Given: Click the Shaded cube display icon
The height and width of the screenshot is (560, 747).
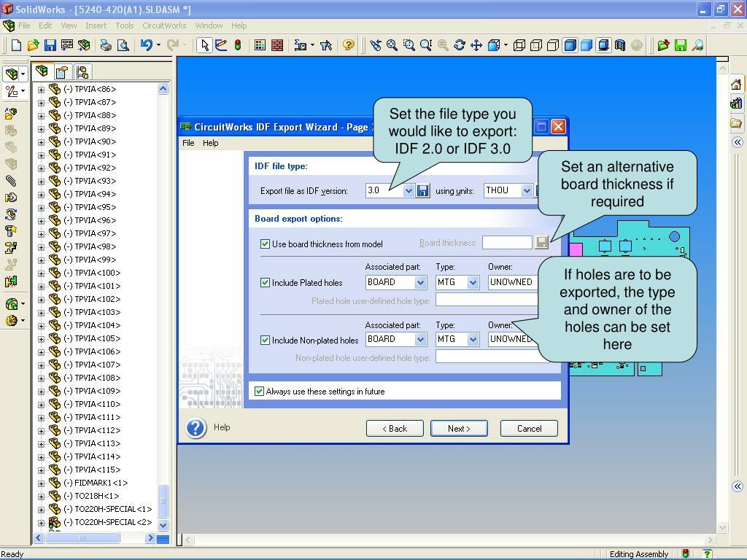Looking at the screenshot, I should [587, 45].
